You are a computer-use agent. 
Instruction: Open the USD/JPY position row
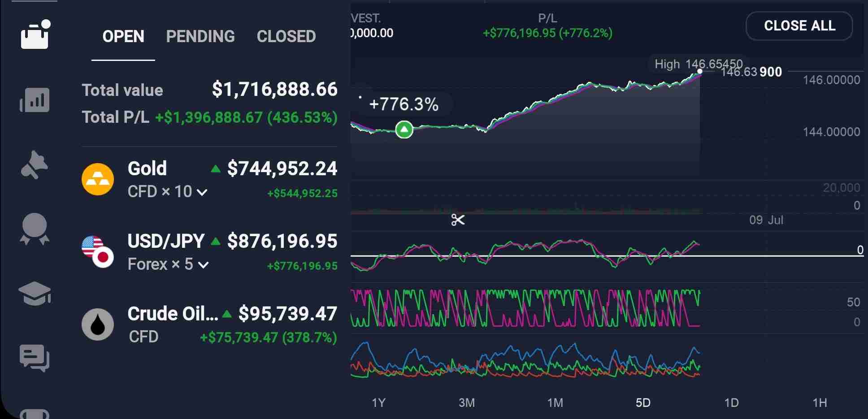point(209,252)
